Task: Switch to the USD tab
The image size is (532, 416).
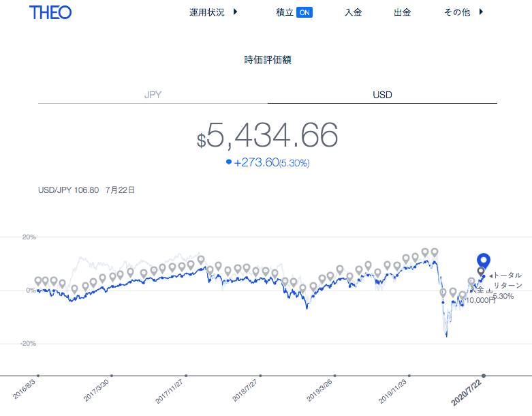Action: [382, 95]
